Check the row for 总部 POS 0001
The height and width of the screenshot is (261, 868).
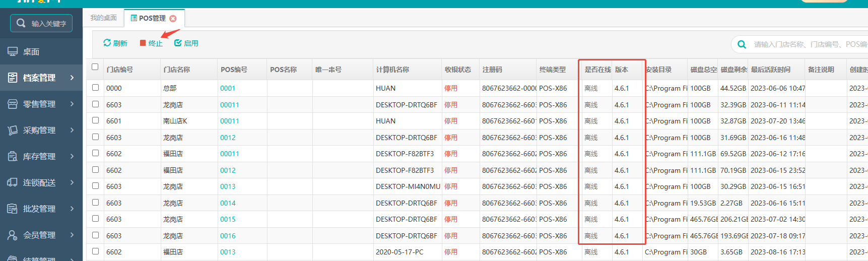tap(95, 87)
